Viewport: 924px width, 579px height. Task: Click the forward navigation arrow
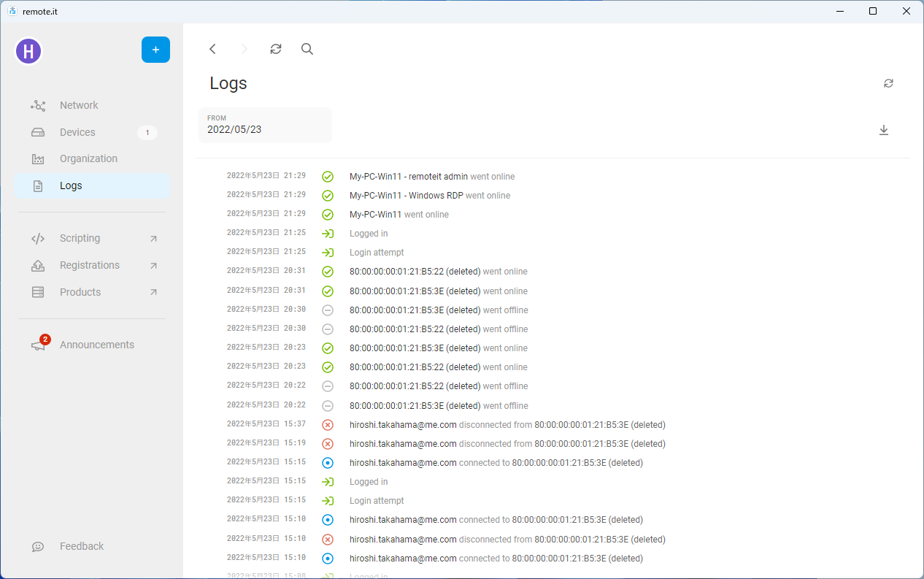pyautogui.click(x=245, y=49)
